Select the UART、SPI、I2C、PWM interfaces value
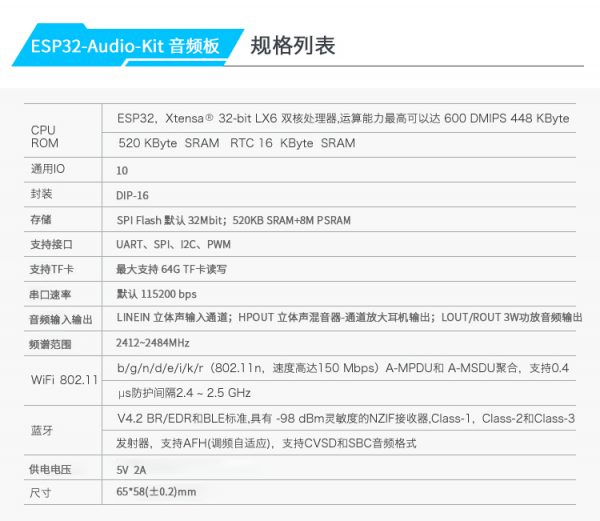 (173, 244)
